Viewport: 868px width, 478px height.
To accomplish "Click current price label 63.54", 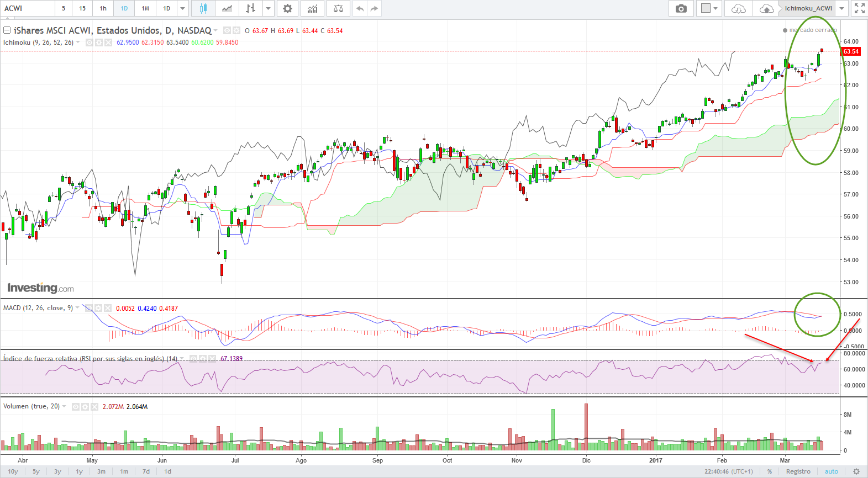I will click(851, 51).
